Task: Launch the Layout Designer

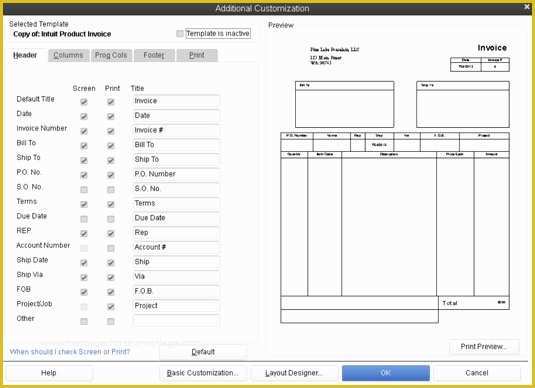Action: (294, 373)
